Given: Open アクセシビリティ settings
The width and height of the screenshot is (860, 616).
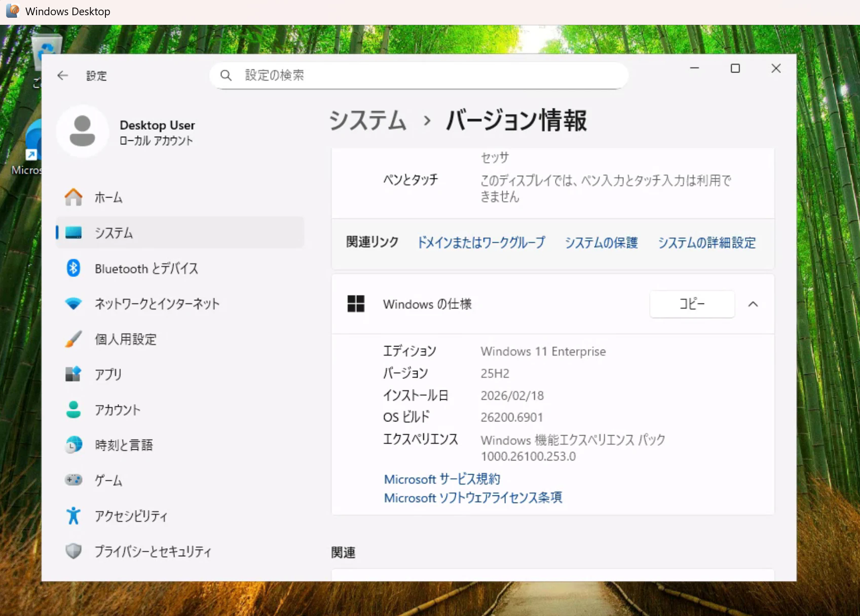Looking at the screenshot, I should pyautogui.click(x=180, y=516).
